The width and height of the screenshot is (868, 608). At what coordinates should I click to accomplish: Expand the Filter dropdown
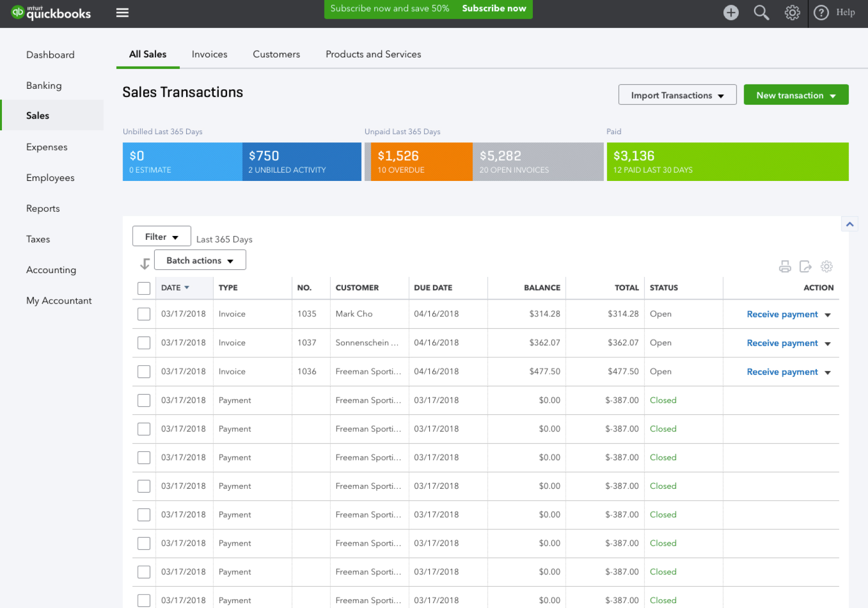coord(161,236)
